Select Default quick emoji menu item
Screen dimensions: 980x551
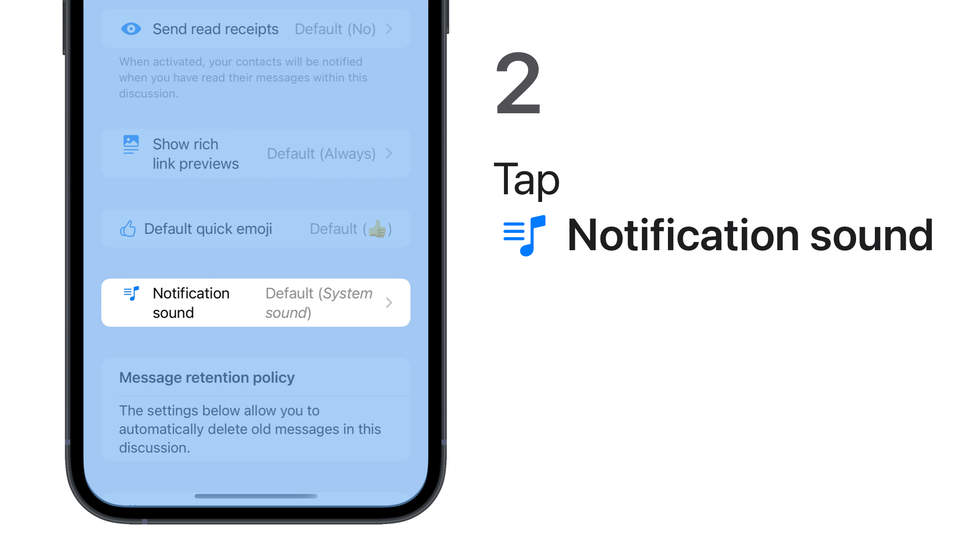click(256, 229)
